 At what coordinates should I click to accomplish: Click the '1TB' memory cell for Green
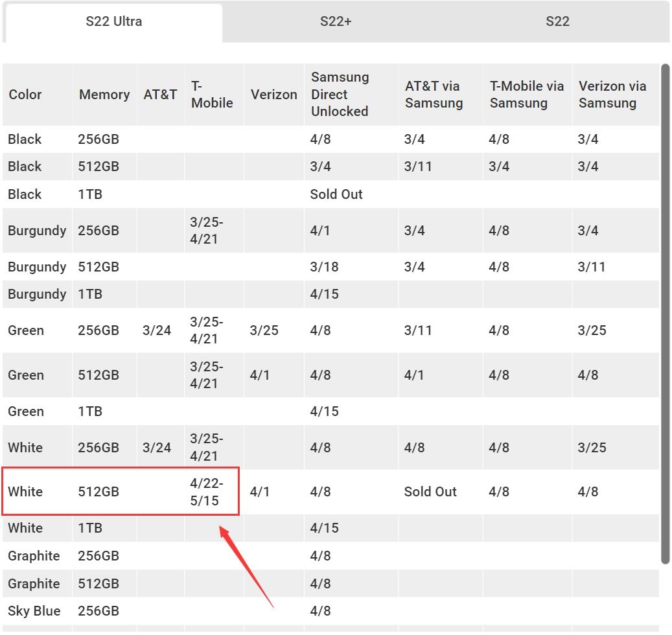[x=90, y=411]
